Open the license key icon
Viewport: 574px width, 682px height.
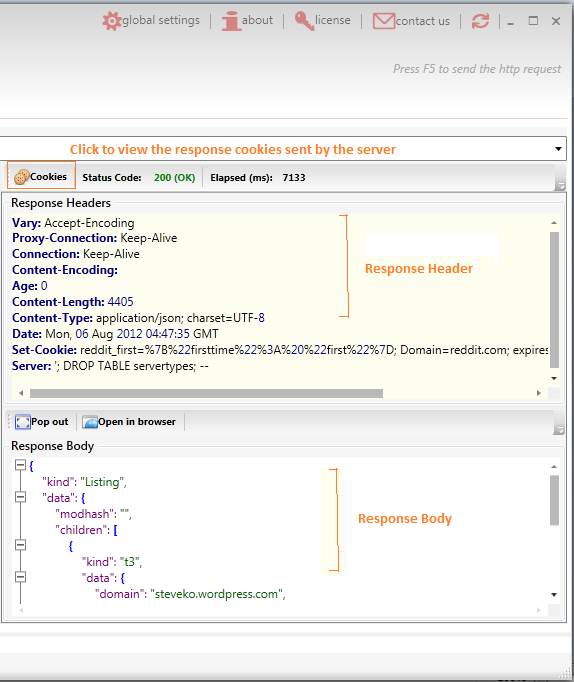pyautogui.click(x=304, y=21)
